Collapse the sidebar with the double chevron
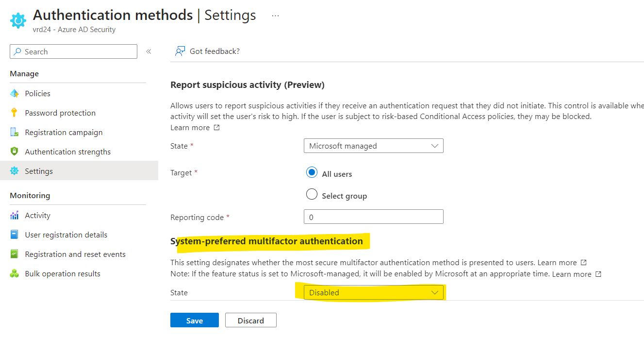Screen dimensions: 644x338 point(149,51)
